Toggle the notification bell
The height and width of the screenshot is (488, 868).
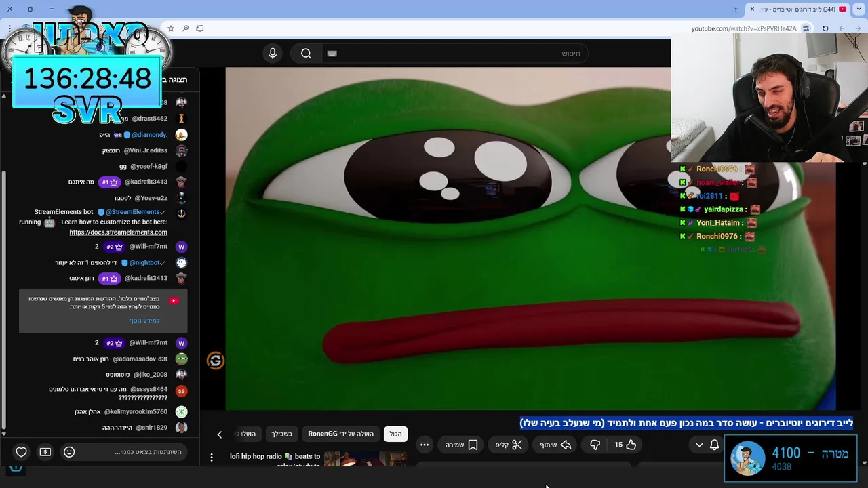point(714,445)
